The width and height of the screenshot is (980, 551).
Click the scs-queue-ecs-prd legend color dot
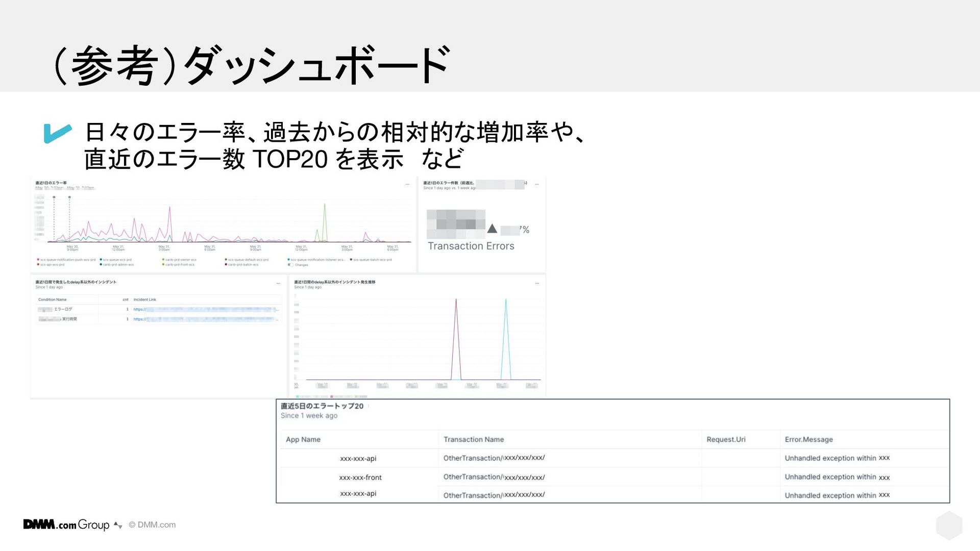[x=101, y=260]
